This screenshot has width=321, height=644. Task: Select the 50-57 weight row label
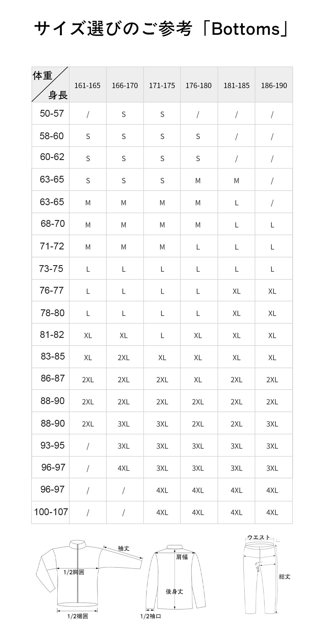(52, 113)
